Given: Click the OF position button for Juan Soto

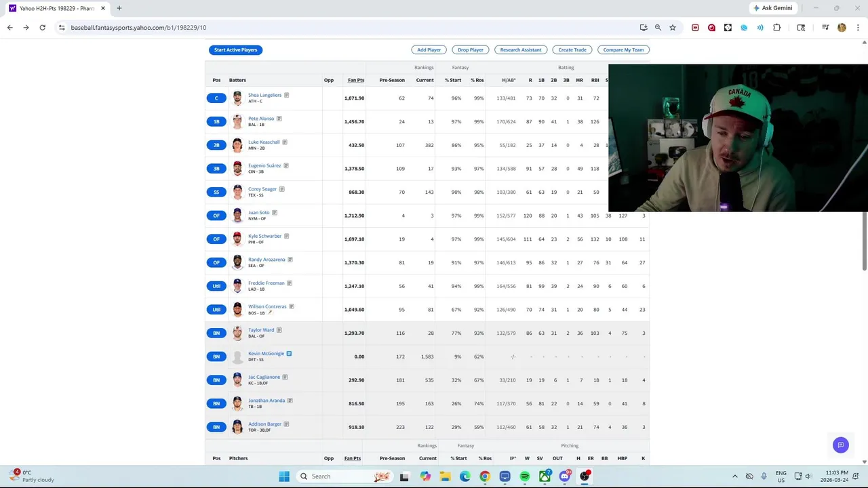Looking at the screenshot, I should (216, 216).
